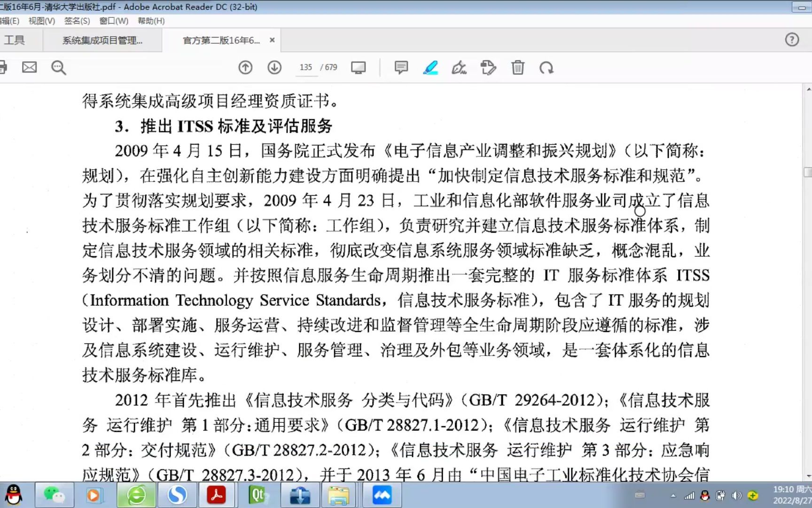The height and width of the screenshot is (508, 812).
Task: Switch to Adobe Acrobat taskbar icon
Action: (216, 495)
